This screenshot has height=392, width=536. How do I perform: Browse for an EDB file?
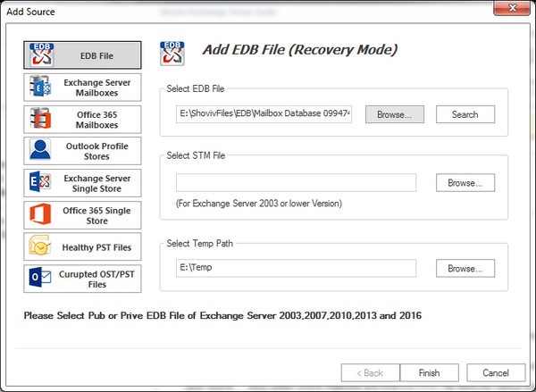coord(394,114)
